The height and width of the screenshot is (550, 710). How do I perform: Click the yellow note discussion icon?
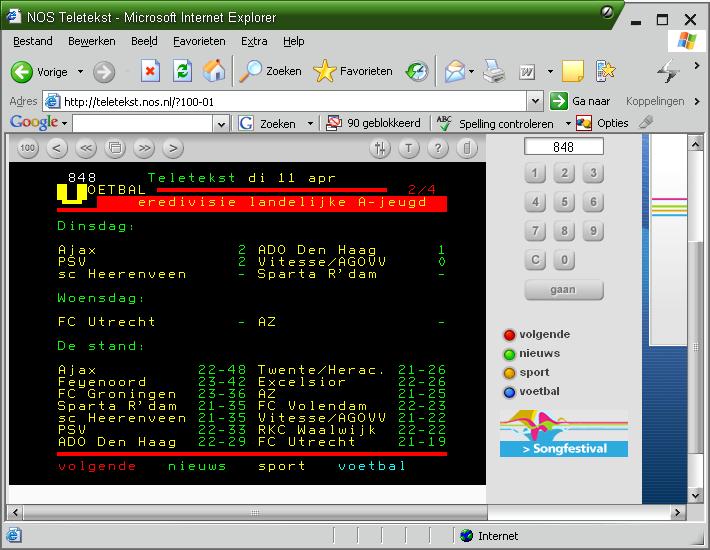pyautogui.click(x=573, y=71)
